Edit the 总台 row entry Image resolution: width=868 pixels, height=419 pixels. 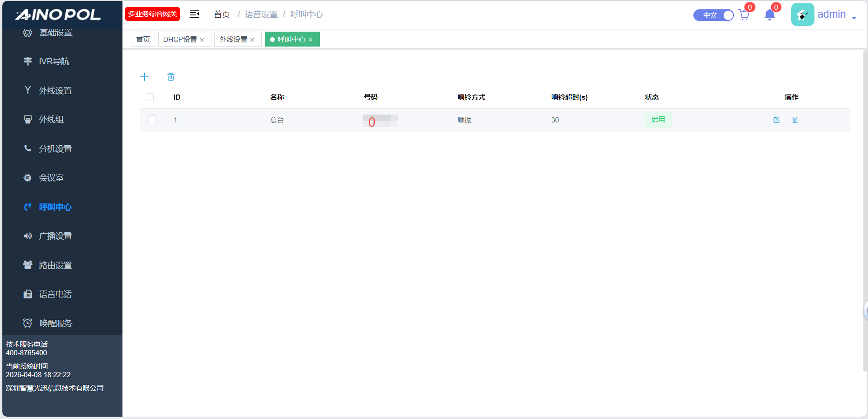coord(776,120)
